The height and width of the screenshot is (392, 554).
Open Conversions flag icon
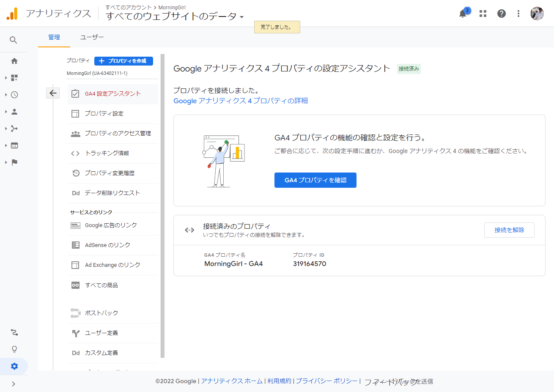[14, 162]
